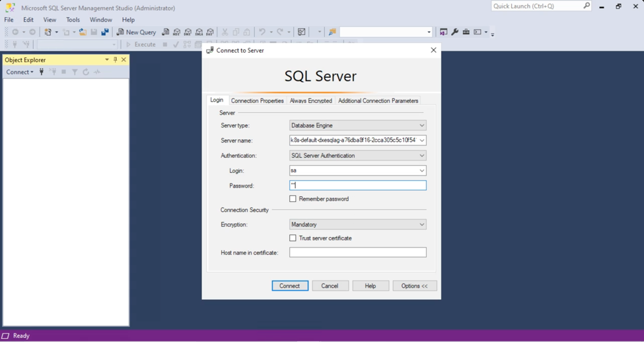Click the Connect Object Explorer plug icon

pos(42,72)
